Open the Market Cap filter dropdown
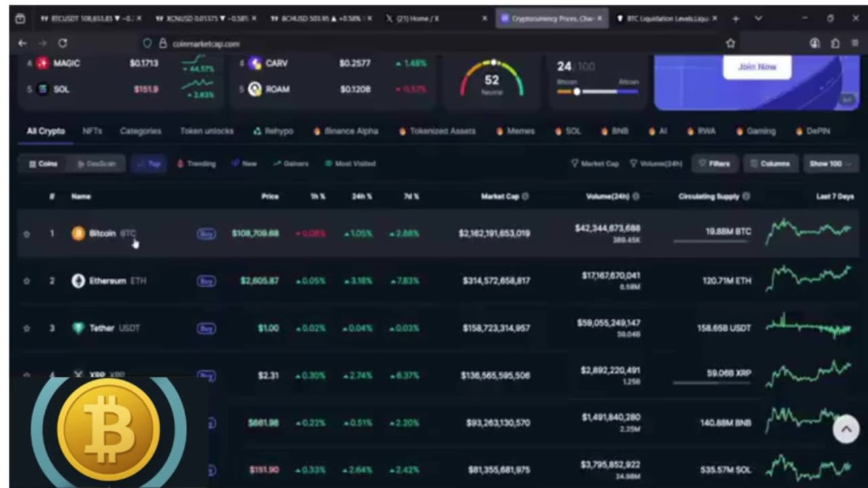This screenshot has height=488, width=868. (x=595, y=164)
